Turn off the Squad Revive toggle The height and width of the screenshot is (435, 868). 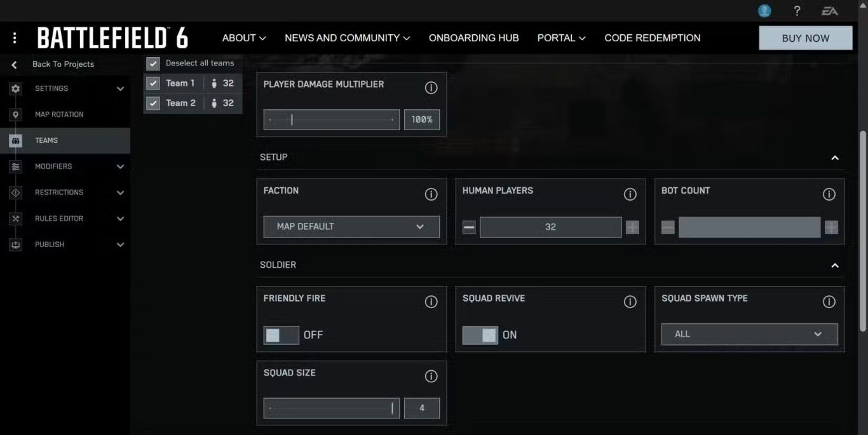coord(480,335)
